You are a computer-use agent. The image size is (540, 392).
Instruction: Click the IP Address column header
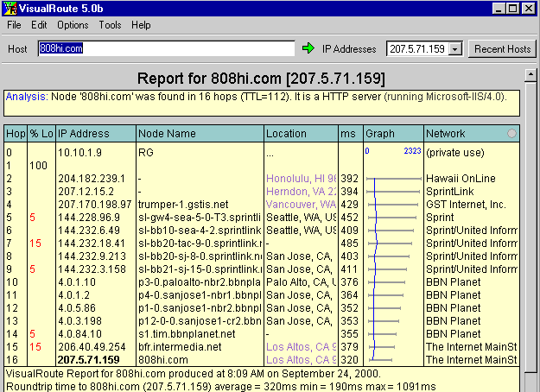96,134
